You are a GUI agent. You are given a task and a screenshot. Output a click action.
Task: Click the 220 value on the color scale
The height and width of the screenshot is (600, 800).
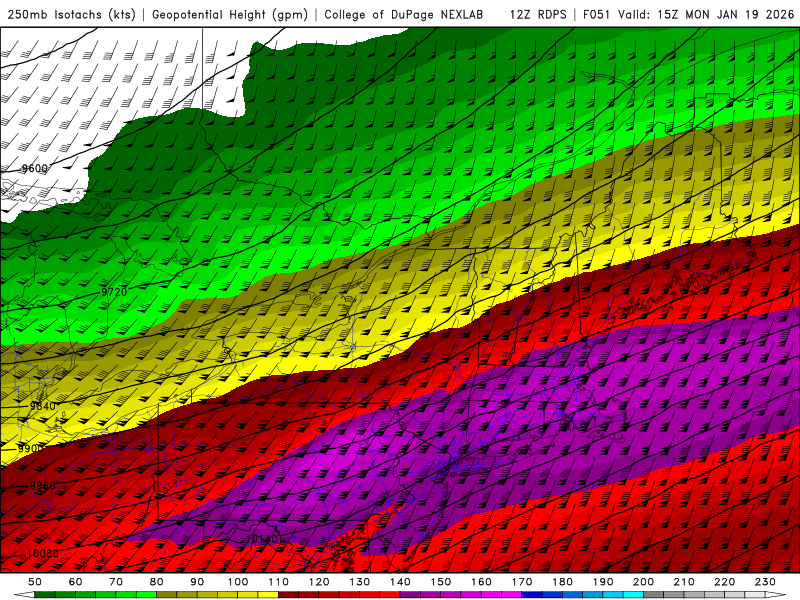tap(724, 582)
